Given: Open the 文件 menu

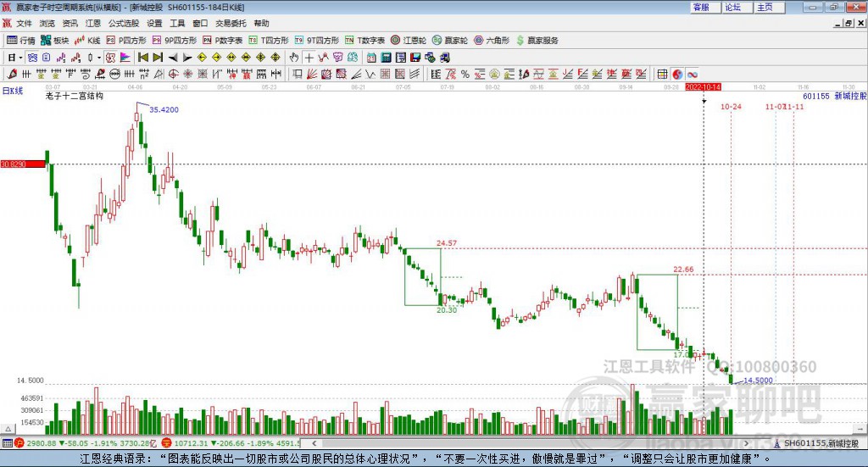Looking at the screenshot, I should pyautogui.click(x=25, y=23).
